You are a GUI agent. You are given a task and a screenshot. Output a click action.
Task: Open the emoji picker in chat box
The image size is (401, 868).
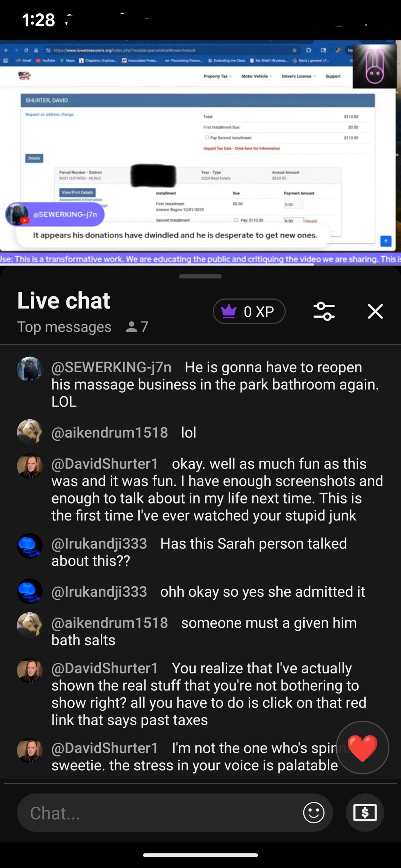(313, 812)
